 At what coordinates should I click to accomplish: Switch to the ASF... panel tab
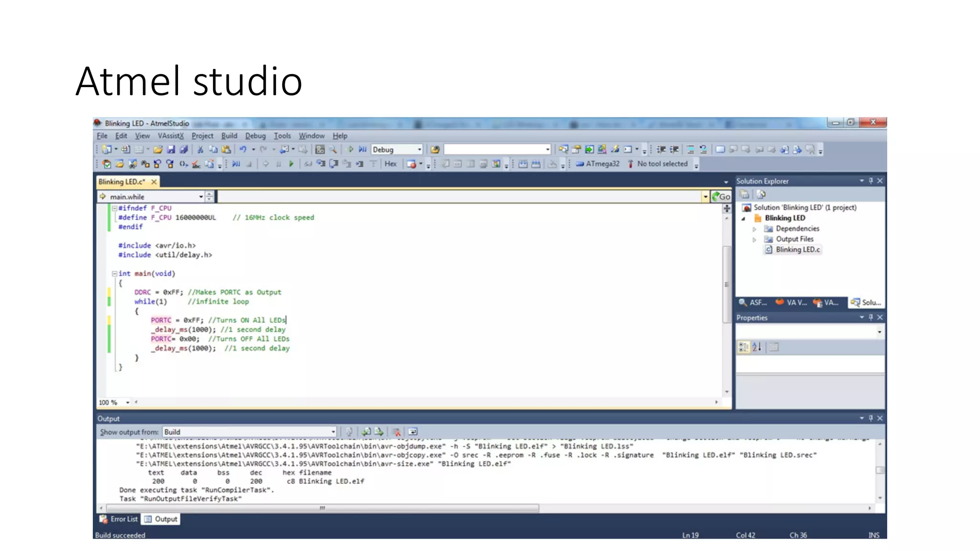(x=753, y=303)
